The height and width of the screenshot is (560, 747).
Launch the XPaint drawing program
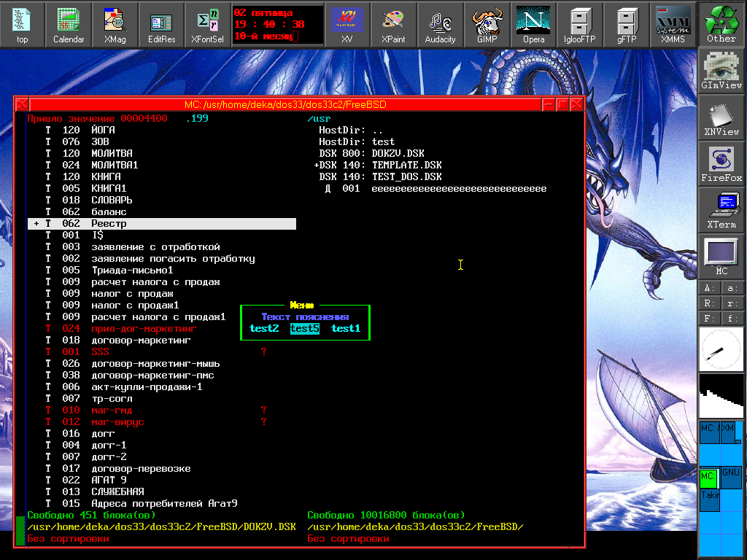393,24
